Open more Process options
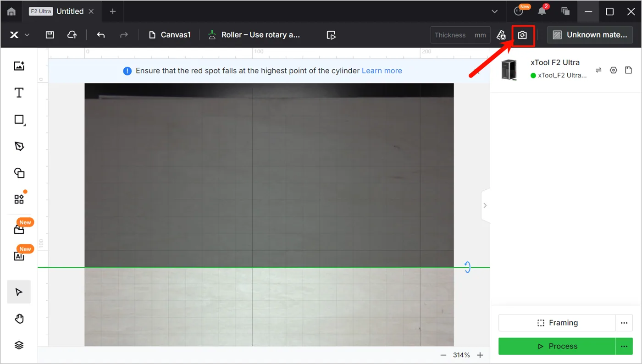 624,346
